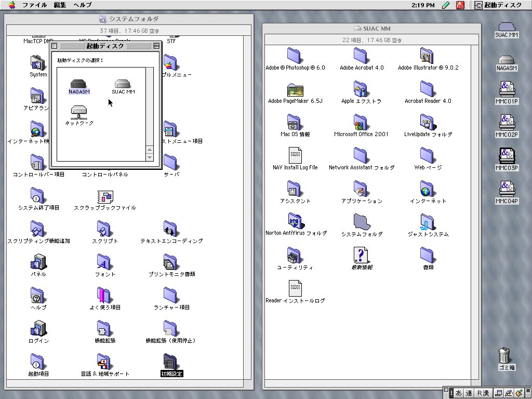Click scroll up arrow in Startup Disk list

[149, 150]
